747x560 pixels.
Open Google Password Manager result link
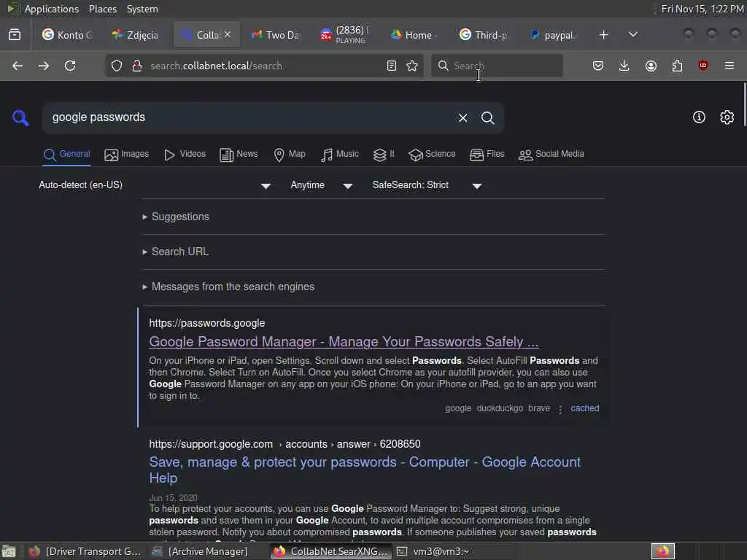click(344, 341)
